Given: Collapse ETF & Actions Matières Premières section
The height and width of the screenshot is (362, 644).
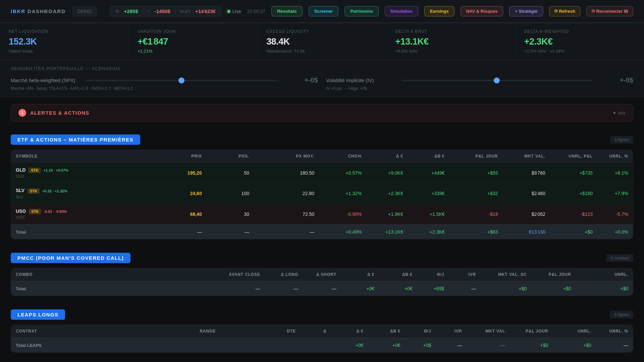Looking at the screenshot, I should 75,140.
